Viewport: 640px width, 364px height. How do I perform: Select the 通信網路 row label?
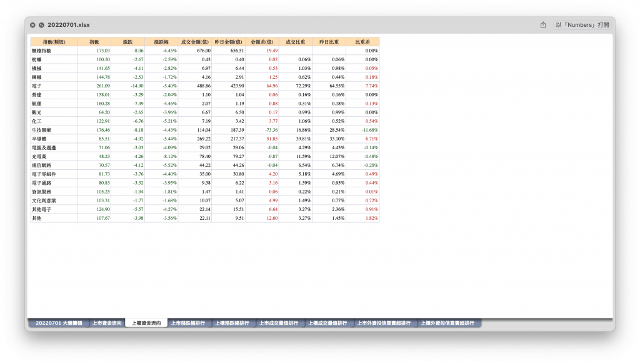42,165
